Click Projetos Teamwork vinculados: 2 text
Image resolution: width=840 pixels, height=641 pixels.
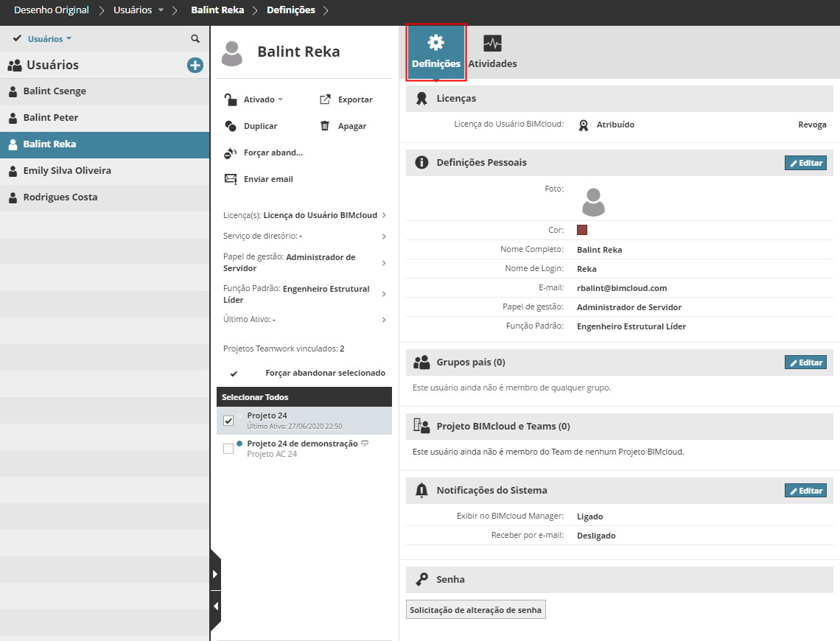284,348
